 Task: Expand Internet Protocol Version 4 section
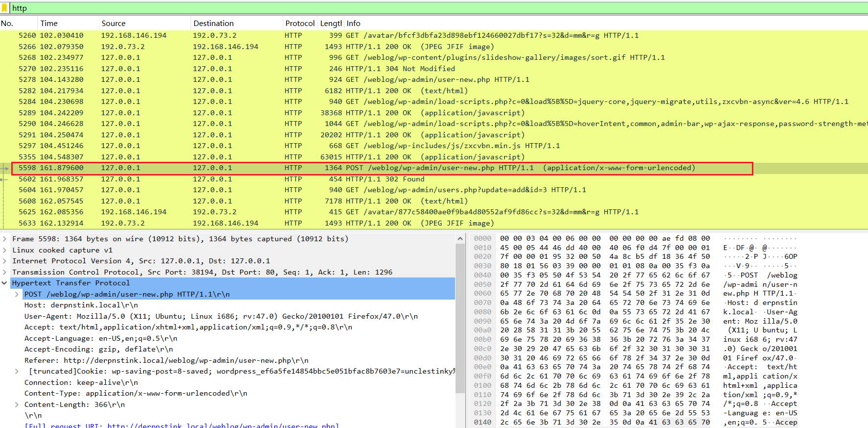4,261
